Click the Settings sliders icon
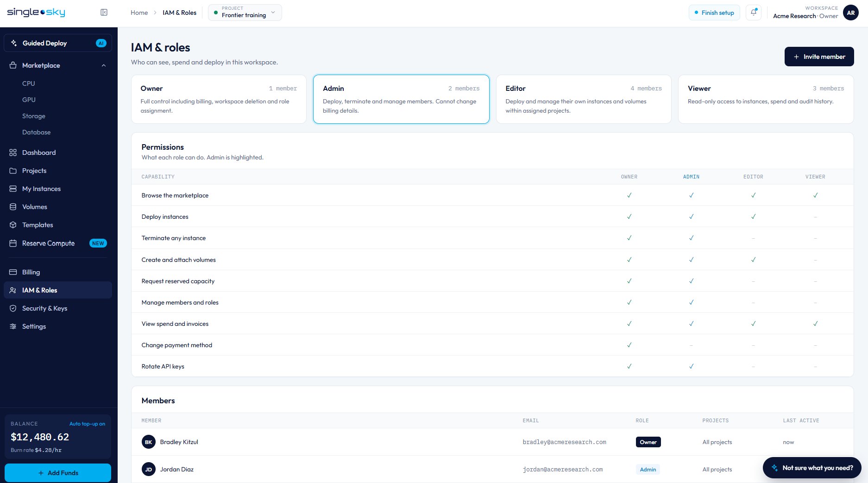 [13, 326]
